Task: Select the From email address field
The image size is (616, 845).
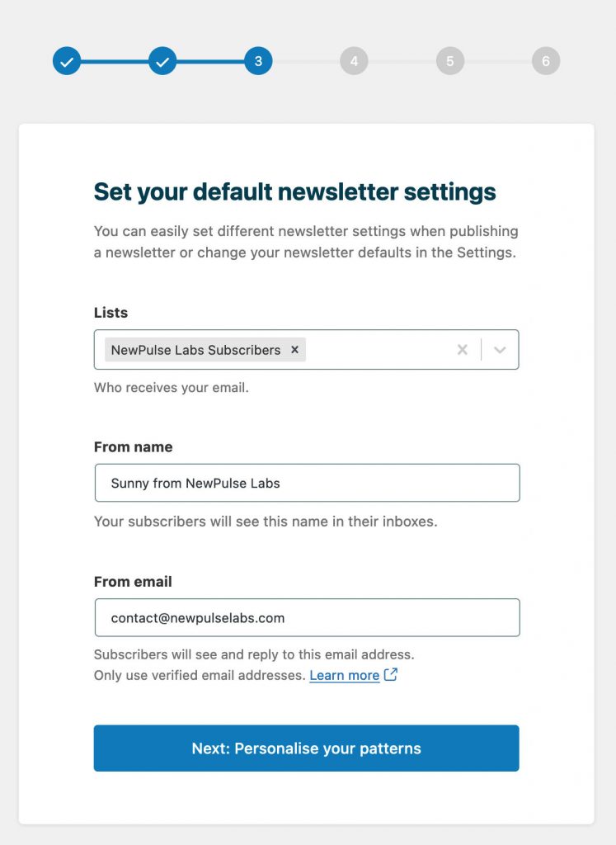Action: pyautogui.click(x=307, y=617)
